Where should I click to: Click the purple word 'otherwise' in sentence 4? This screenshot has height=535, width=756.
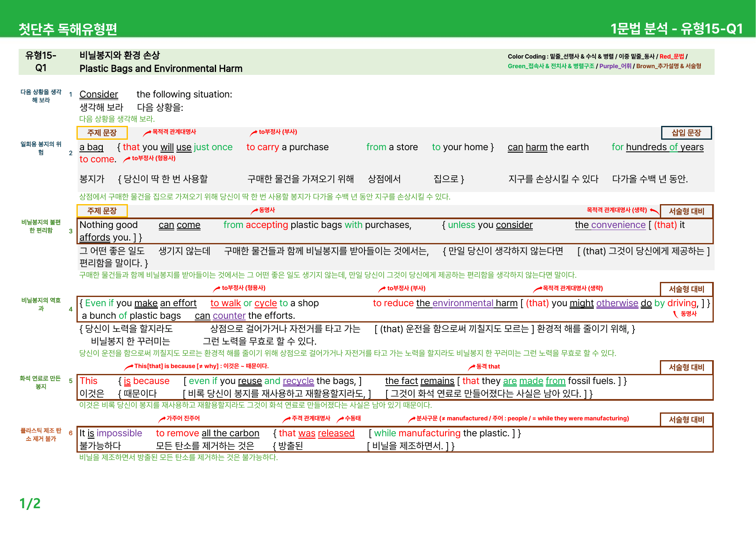click(x=617, y=303)
